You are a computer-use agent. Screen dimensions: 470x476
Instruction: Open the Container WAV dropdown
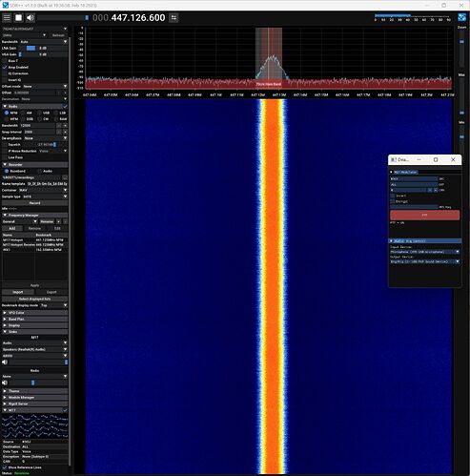(x=43, y=190)
